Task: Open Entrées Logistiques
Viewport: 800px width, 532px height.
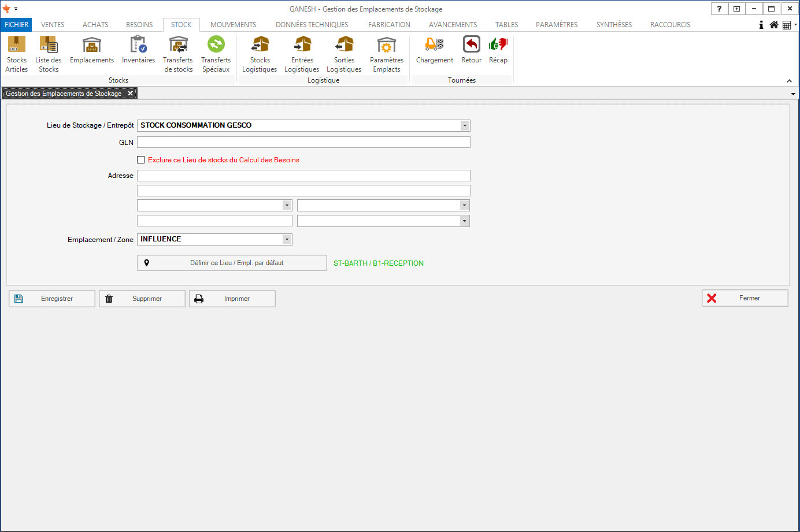Action: pyautogui.click(x=302, y=54)
